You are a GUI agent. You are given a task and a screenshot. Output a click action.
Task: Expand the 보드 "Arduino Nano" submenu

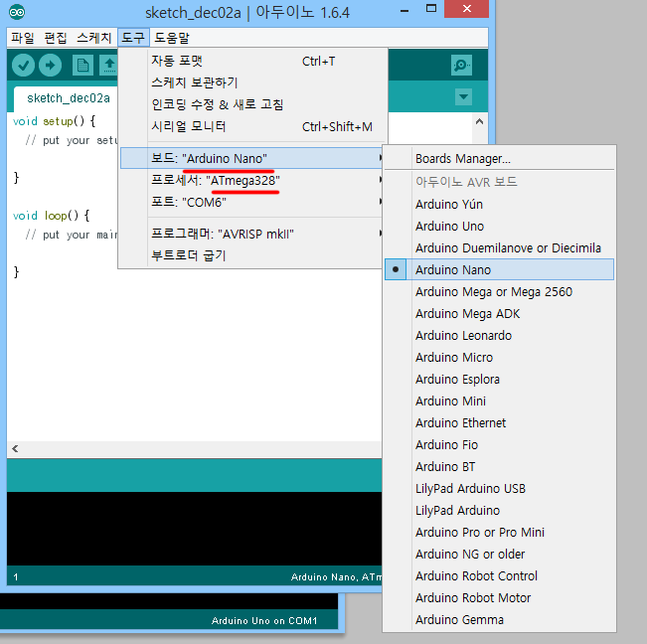[250, 158]
